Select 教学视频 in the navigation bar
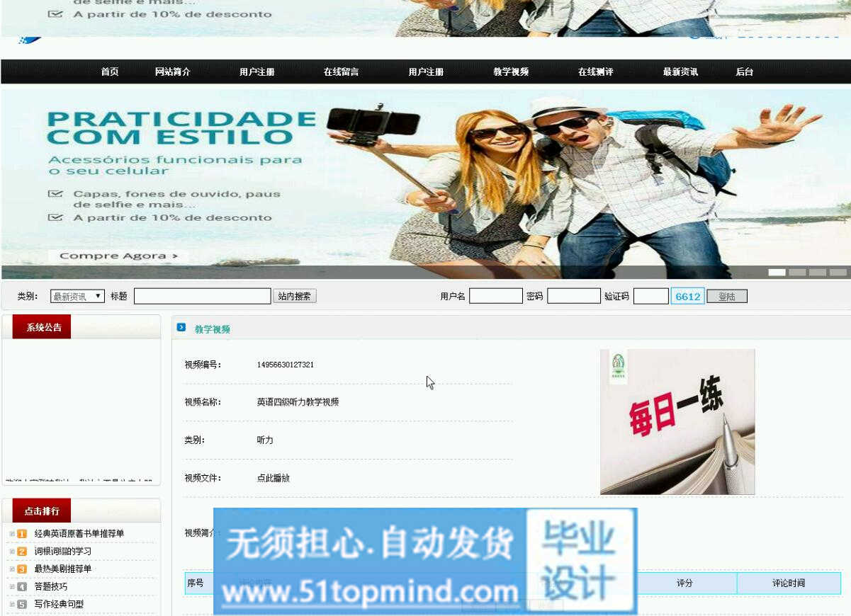Image resolution: width=851 pixels, height=616 pixels. [x=511, y=72]
